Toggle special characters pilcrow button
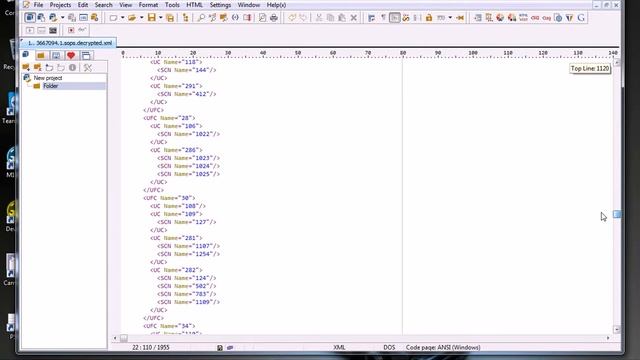The width and height of the screenshot is (640, 360). (x=383, y=18)
